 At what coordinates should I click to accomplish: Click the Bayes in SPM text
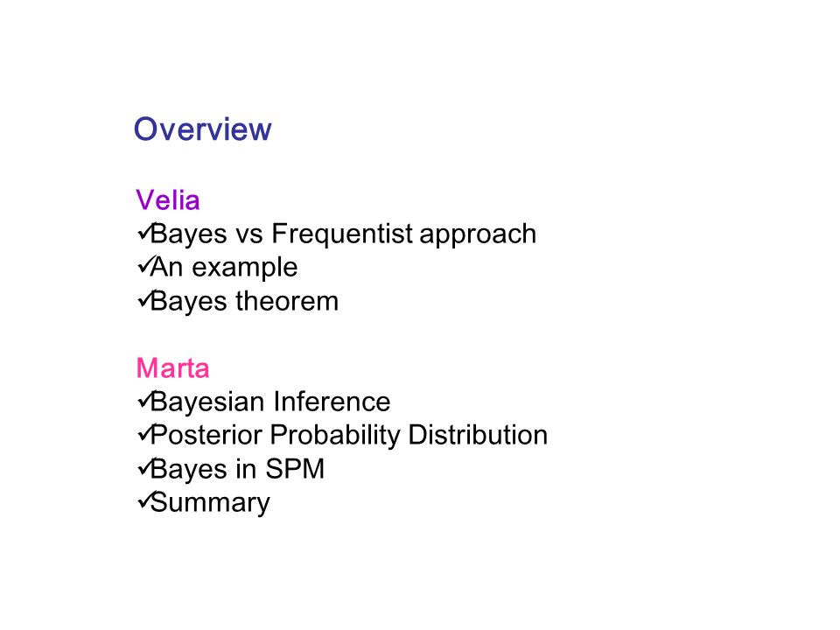point(237,469)
